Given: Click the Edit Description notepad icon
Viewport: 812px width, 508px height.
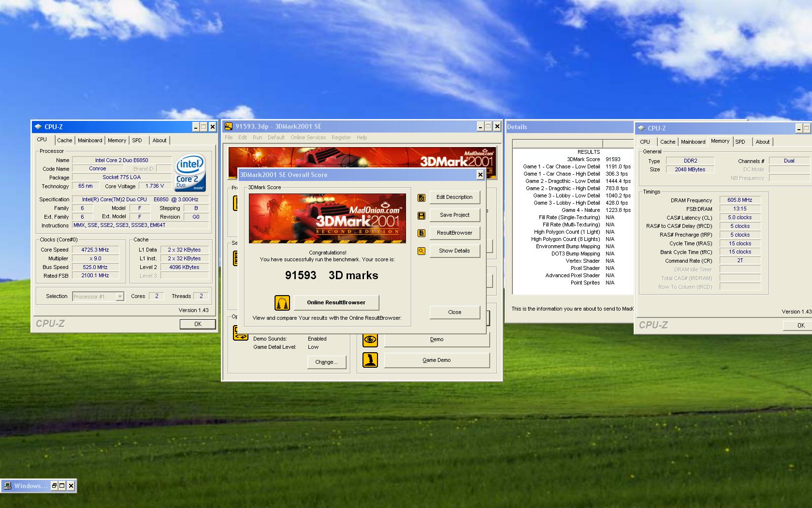Looking at the screenshot, I should click(x=421, y=197).
